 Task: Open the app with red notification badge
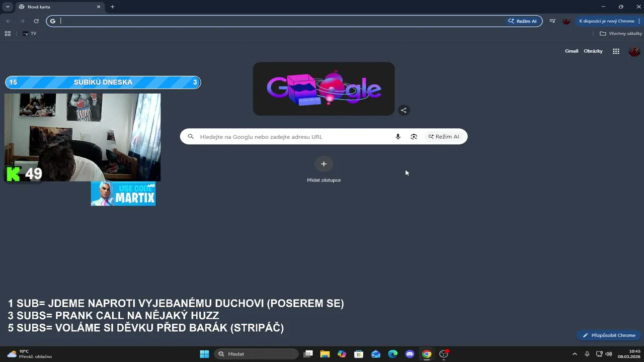click(444, 354)
